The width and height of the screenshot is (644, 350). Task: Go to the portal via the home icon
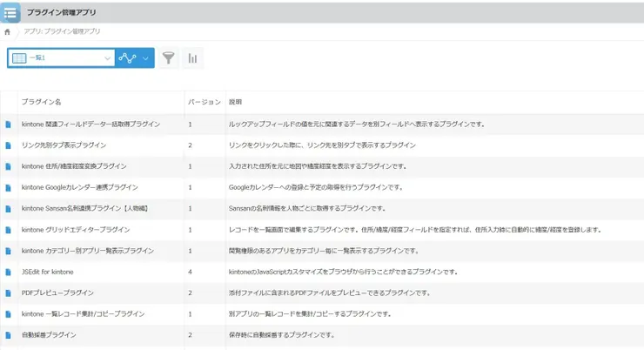tap(8, 32)
